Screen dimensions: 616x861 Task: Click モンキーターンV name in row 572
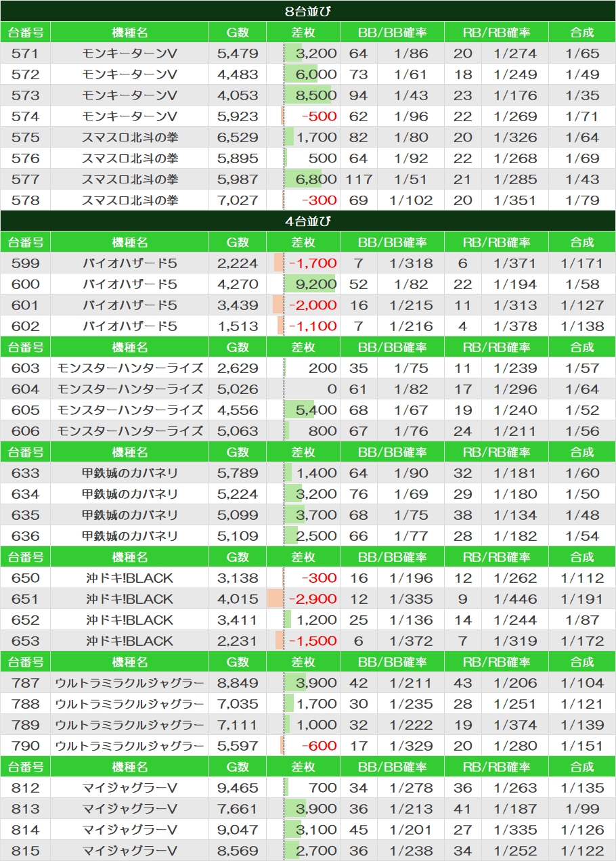click(x=130, y=74)
